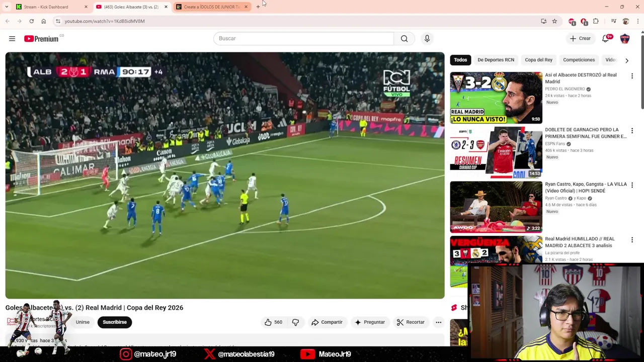Open the notifications bell
This screenshot has width=644, height=362.
coord(606,39)
